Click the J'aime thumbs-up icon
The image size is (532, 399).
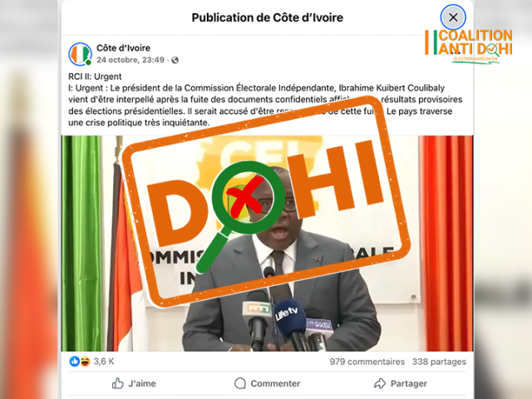pyautogui.click(x=118, y=383)
